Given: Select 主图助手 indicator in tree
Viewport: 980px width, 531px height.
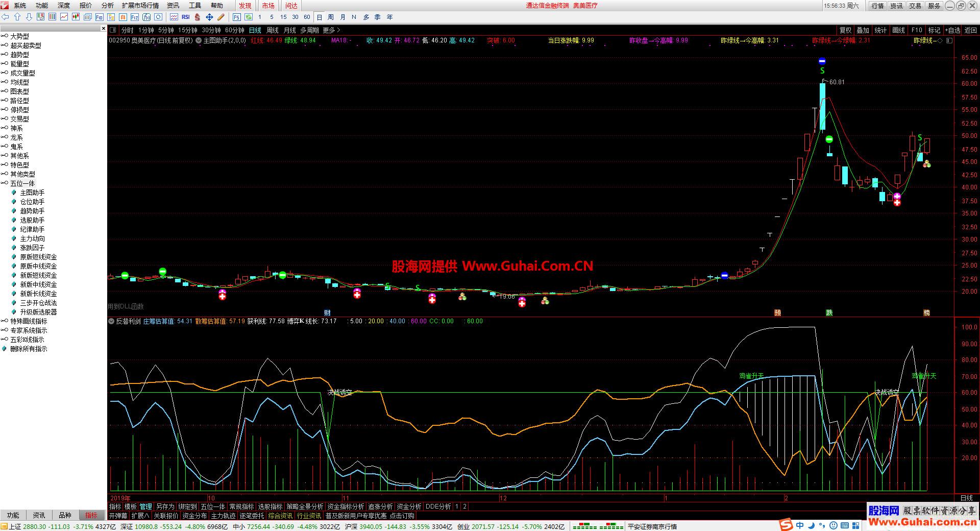Looking at the screenshot, I should click(32, 192).
